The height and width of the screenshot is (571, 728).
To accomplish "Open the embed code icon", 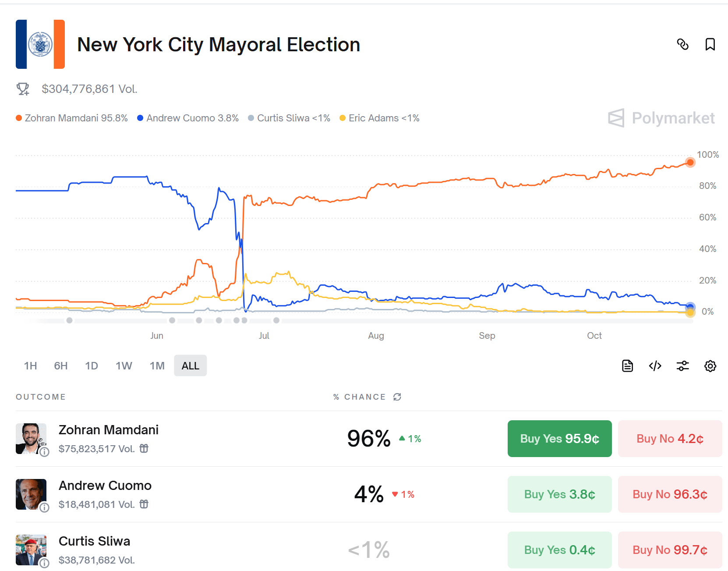I will [x=655, y=365].
